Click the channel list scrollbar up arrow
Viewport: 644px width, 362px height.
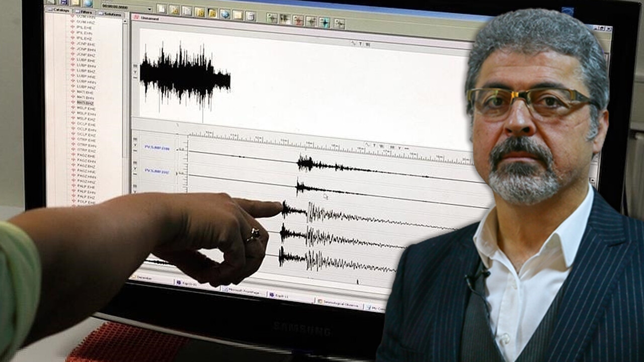pyautogui.click(x=125, y=21)
